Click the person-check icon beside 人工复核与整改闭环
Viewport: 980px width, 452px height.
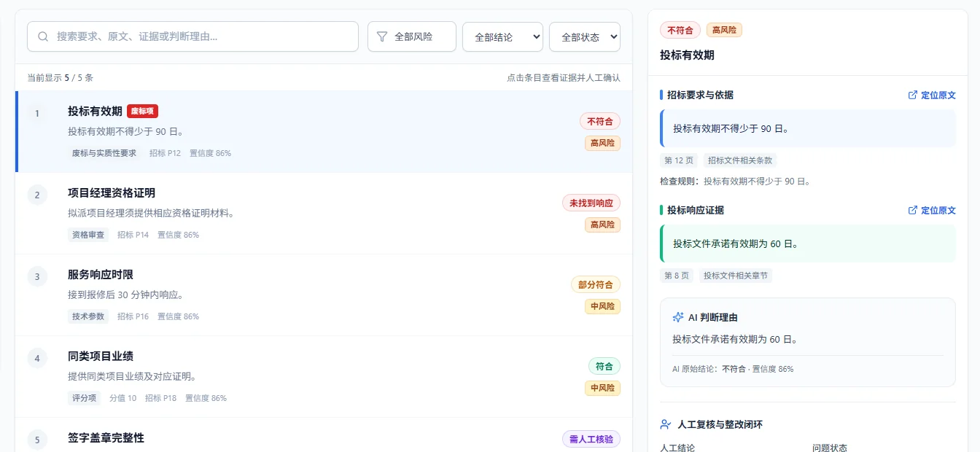665,424
